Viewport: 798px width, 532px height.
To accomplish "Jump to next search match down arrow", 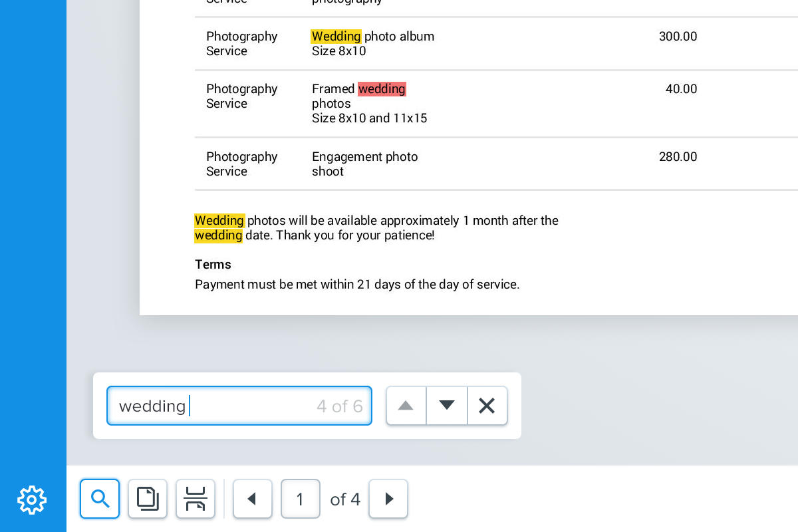I will click(447, 406).
